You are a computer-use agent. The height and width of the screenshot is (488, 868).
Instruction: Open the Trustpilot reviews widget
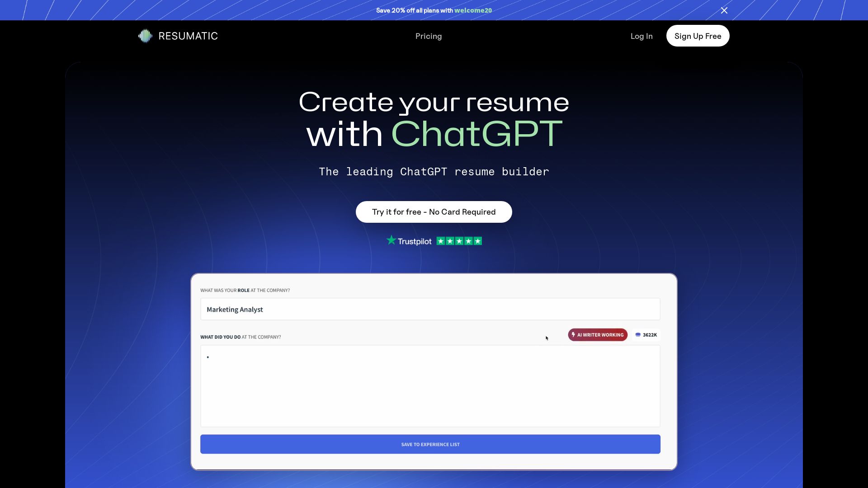[434, 240]
